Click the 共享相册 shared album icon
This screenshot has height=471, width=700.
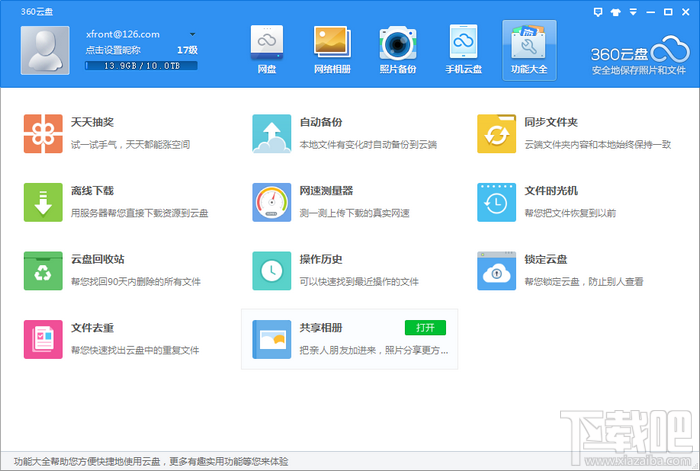271,339
